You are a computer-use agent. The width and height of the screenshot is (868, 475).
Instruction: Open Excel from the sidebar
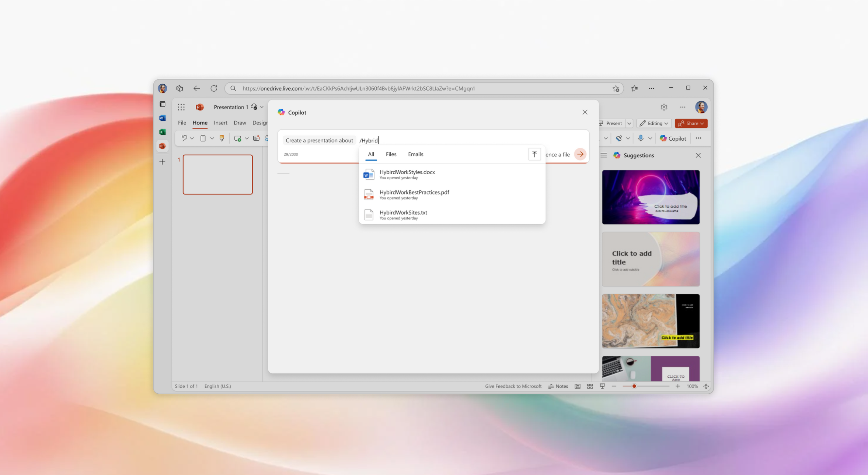[162, 132]
